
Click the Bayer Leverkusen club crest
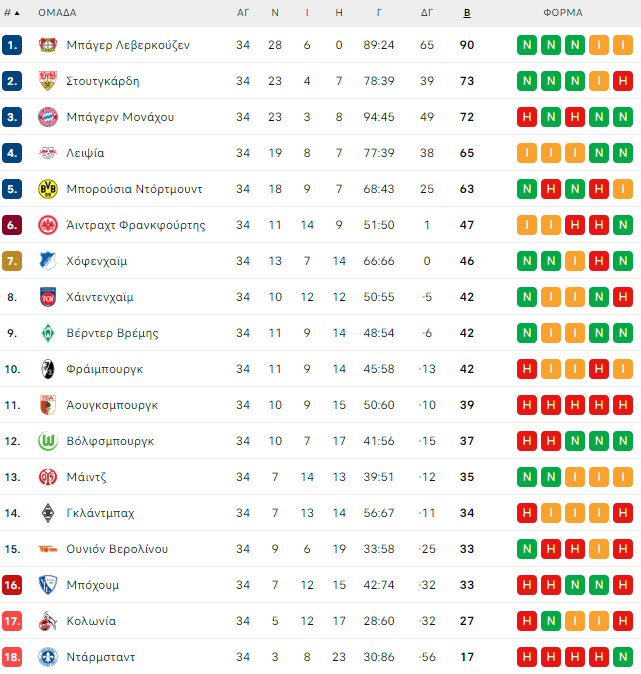(46, 45)
